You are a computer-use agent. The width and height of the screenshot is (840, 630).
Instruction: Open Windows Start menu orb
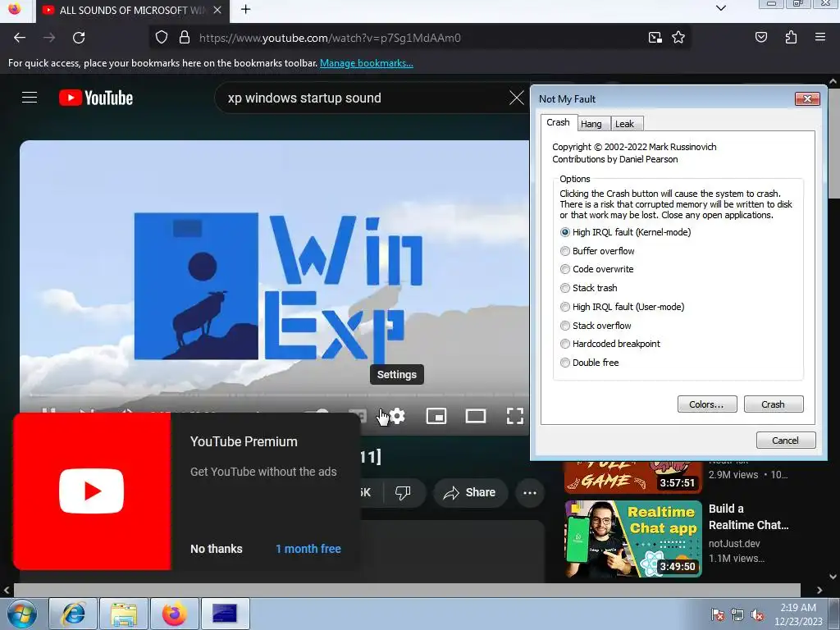point(21,614)
